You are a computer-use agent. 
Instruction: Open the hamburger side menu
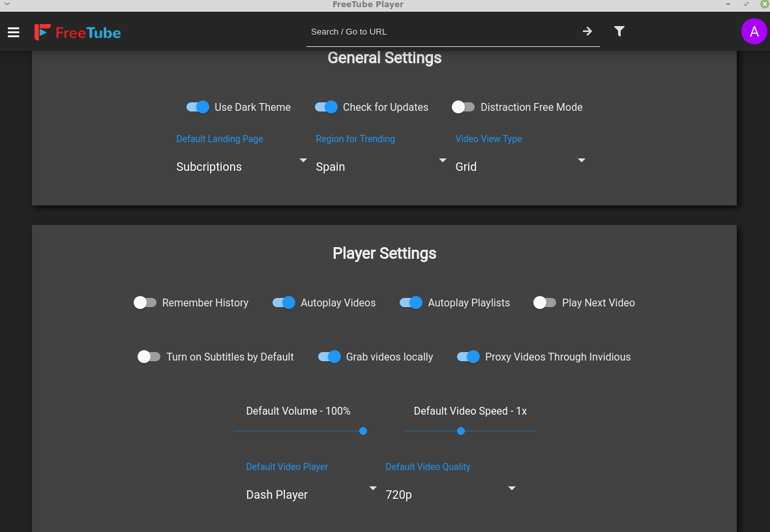click(x=14, y=33)
